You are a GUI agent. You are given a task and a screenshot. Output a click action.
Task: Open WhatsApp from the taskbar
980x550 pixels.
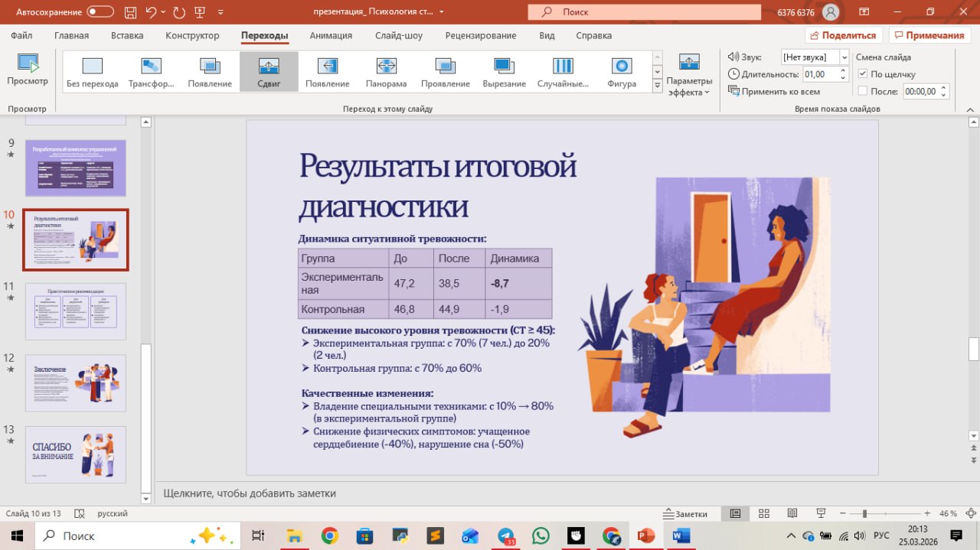(541, 535)
